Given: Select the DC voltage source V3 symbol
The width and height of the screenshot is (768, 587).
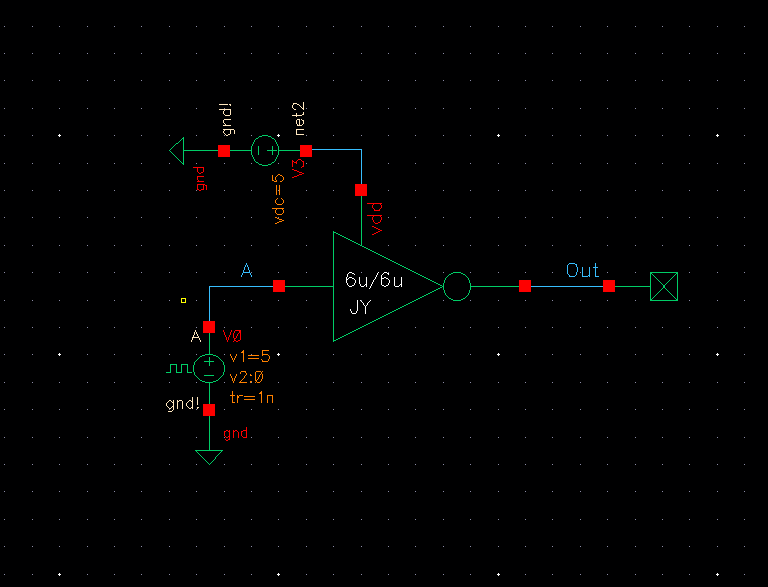Looking at the screenshot, I should click(265, 150).
